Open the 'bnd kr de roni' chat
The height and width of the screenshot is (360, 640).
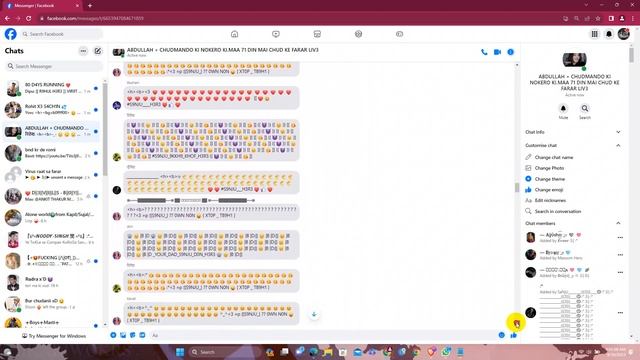click(x=52, y=153)
